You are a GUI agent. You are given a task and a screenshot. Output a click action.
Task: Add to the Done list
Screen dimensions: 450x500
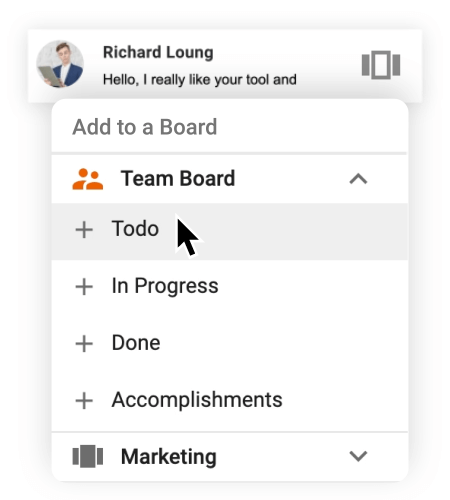coord(230,343)
